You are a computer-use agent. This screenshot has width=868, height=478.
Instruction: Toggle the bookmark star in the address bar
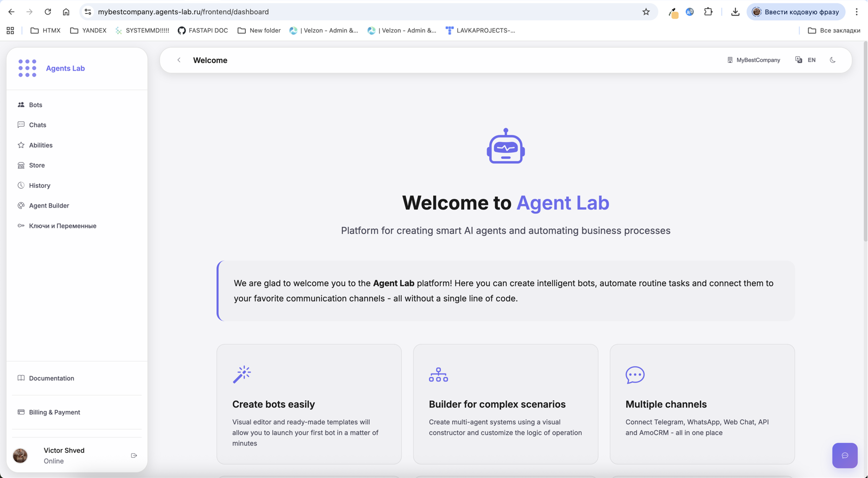point(646,11)
